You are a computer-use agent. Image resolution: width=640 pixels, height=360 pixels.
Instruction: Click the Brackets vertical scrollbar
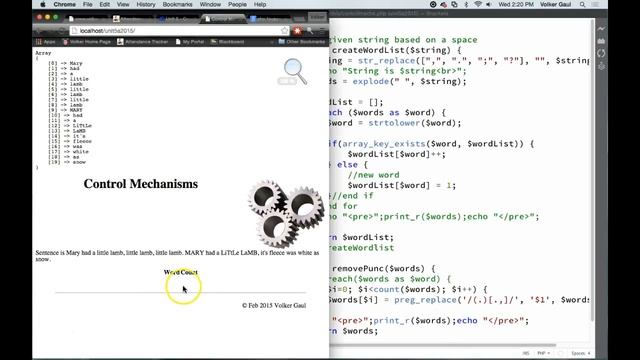click(593, 169)
